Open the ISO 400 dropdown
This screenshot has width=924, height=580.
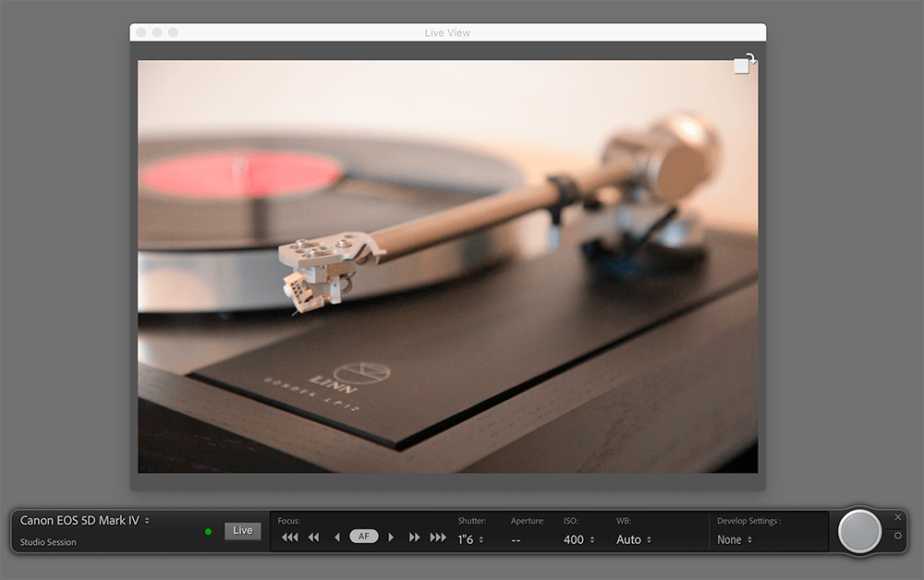tap(578, 539)
